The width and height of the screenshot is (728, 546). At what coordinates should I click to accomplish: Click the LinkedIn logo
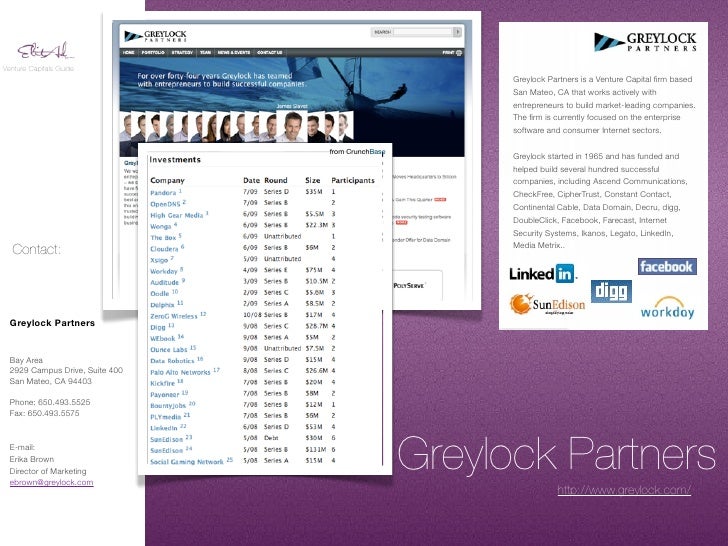(543, 273)
